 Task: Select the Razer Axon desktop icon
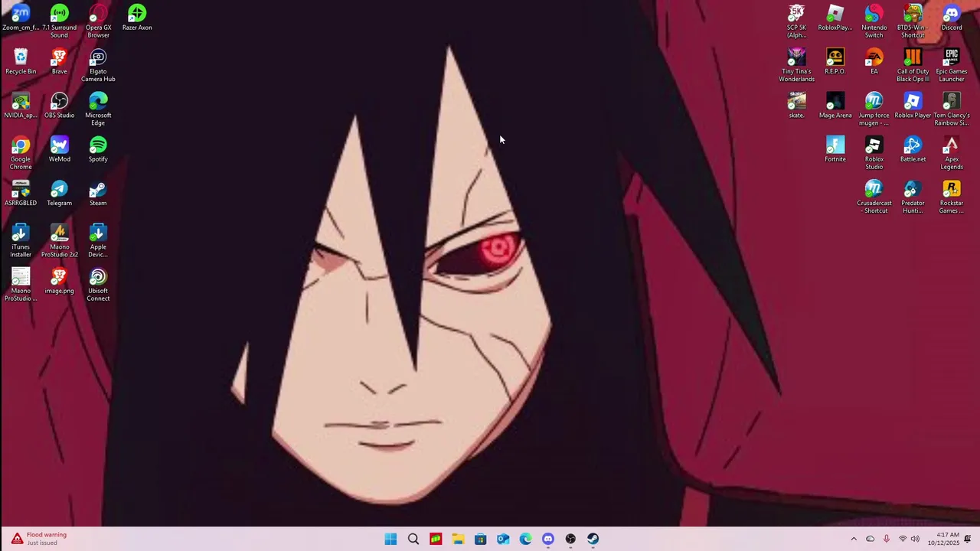pos(137,18)
